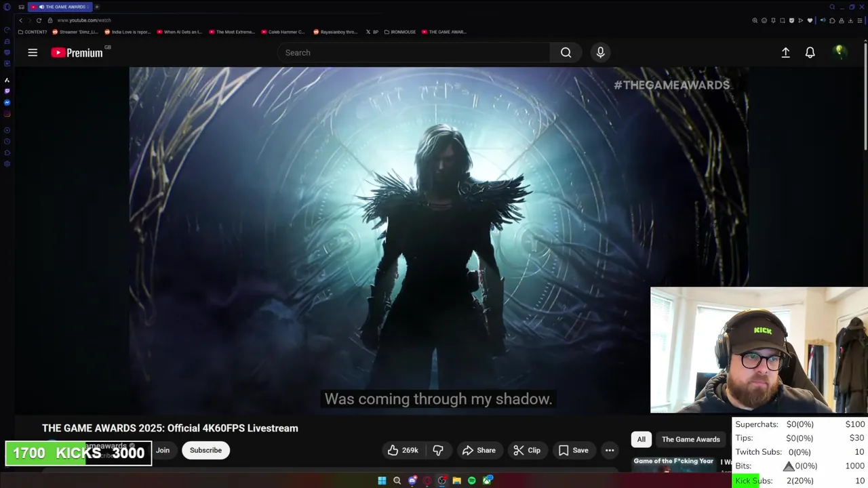868x488 pixels.
Task: Select The Game Awards filter chip
Action: click(690, 439)
